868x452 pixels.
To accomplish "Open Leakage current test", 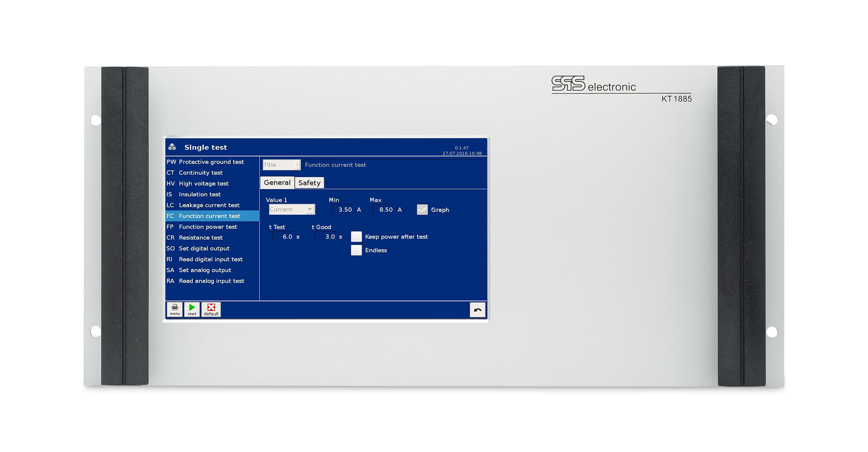I will pos(209,205).
